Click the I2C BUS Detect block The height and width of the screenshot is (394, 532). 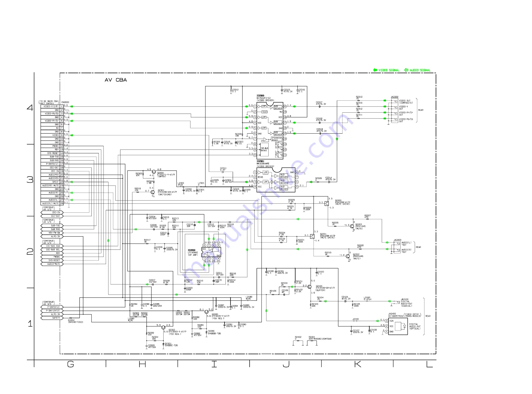coord(264,149)
